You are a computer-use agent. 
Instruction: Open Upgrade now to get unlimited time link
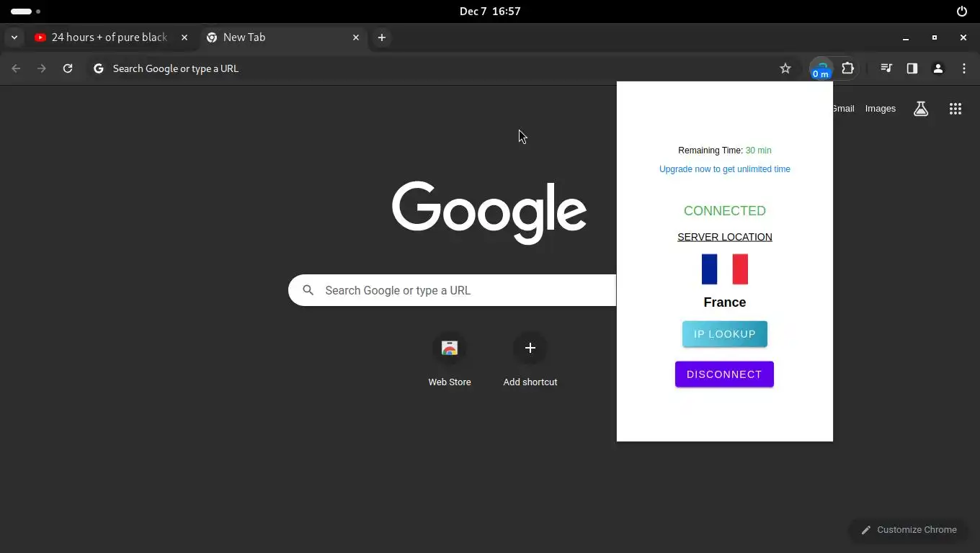pyautogui.click(x=725, y=169)
